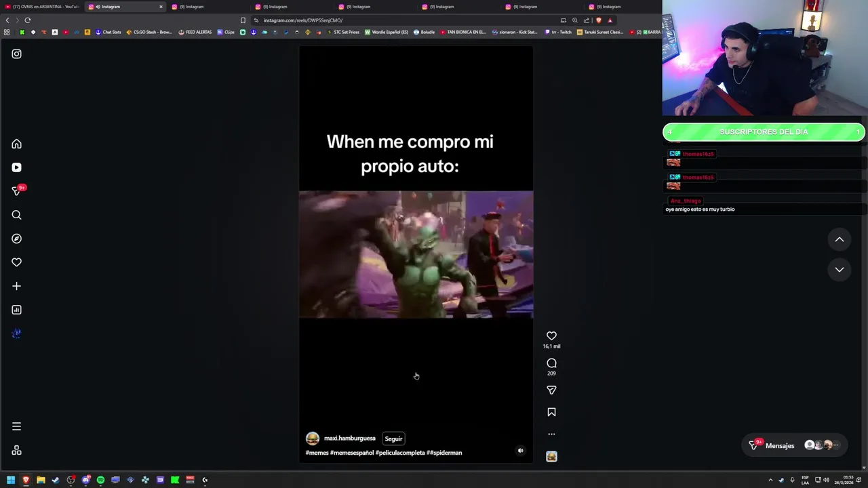Open the zoom magnifier icon in the address bar
This screenshot has width=868, height=488.
point(574,20)
